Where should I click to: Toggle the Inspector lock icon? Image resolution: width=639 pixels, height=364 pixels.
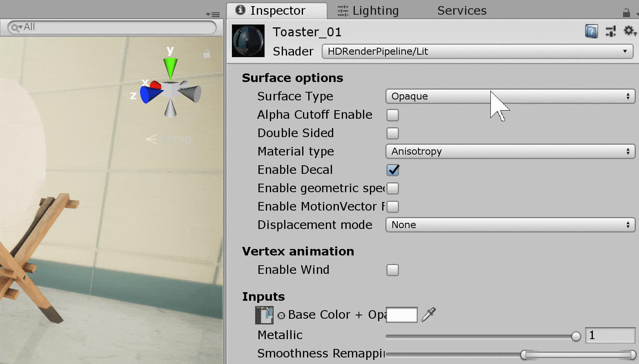626,13
